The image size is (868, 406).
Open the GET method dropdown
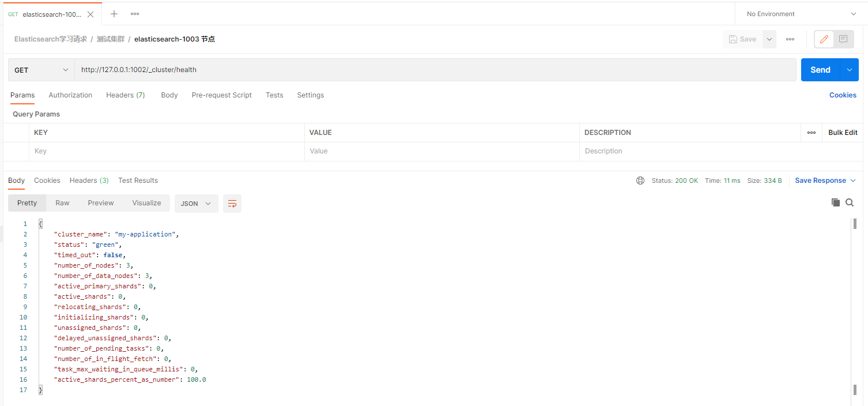41,70
